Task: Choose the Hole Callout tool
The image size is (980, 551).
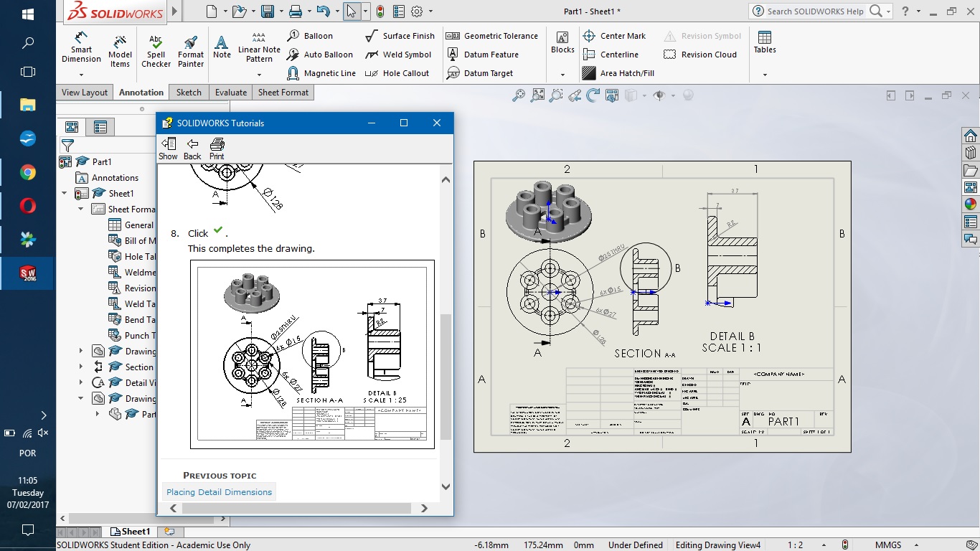Action: [397, 73]
